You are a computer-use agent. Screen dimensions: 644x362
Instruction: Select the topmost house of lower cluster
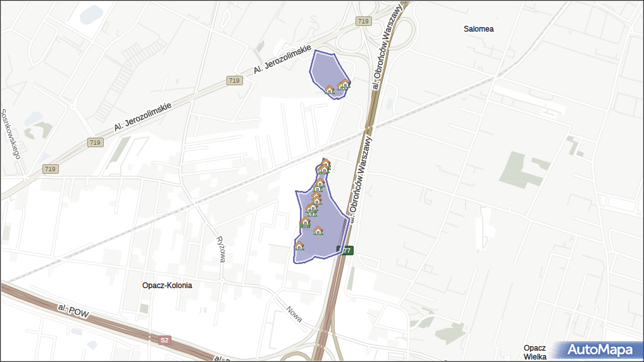[326, 163]
